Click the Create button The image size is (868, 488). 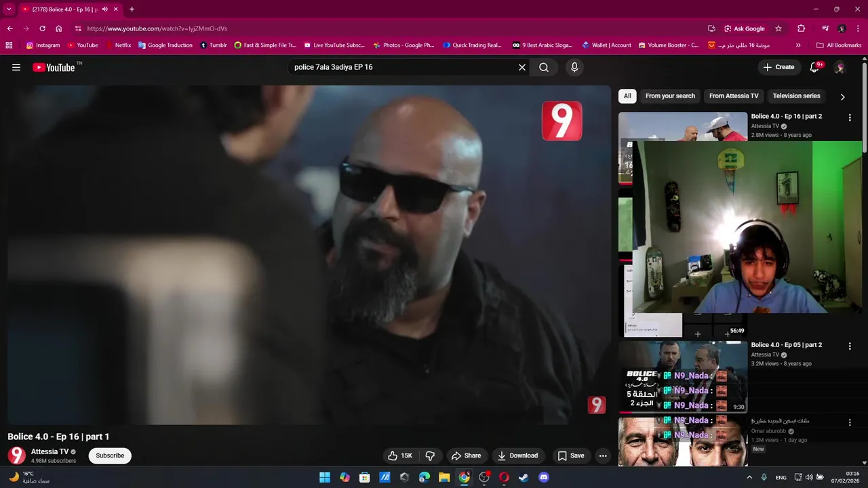[x=778, y=67]
